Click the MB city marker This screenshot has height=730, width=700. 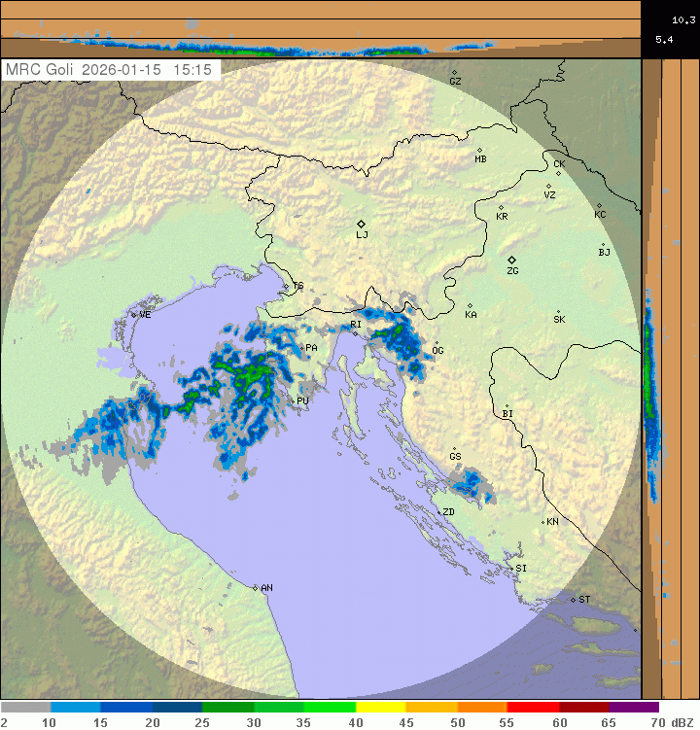pos(479,150)
